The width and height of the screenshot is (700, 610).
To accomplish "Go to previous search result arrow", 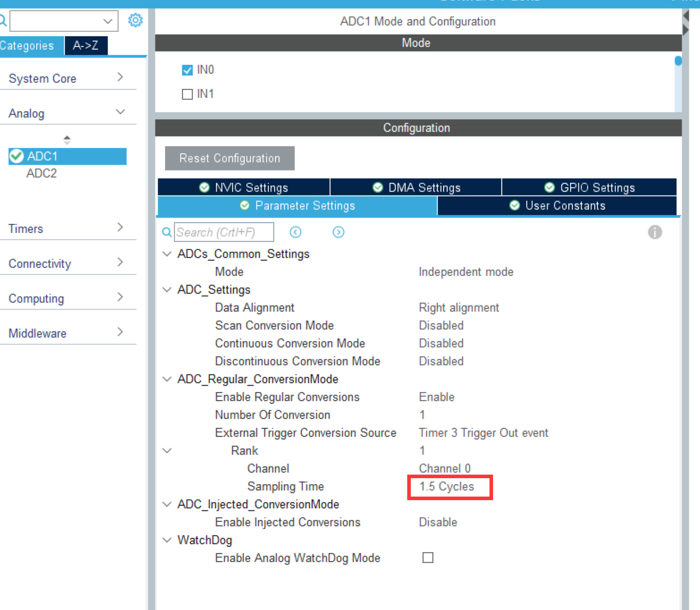I will point(295,232).
